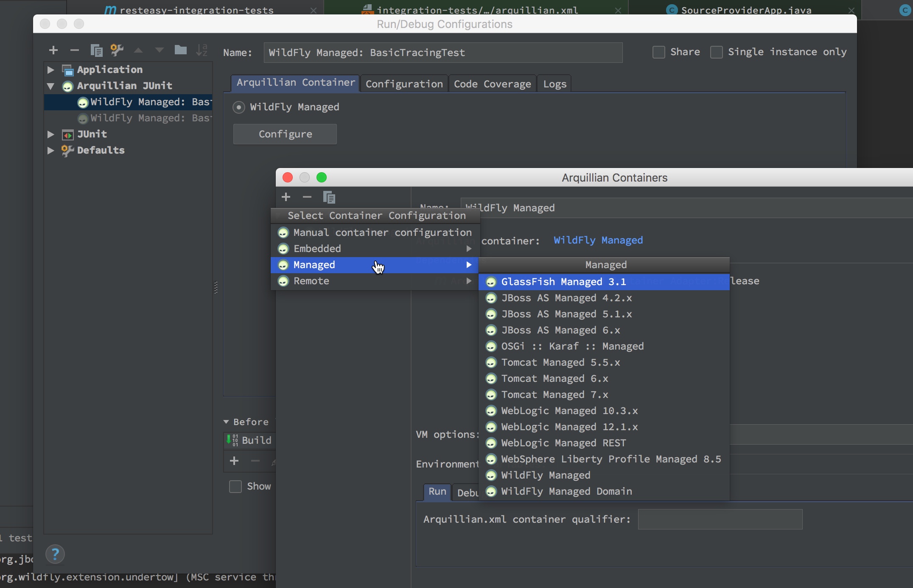913x588 pixels.
Task: Click add container plus icon in Arquillian Containers
Action: coord(286,197)
